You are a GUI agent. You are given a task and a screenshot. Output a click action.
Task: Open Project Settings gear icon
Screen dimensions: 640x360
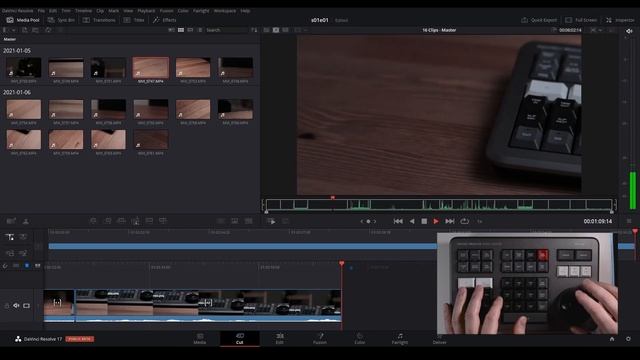pyautogui.click(x=628, y=339)
